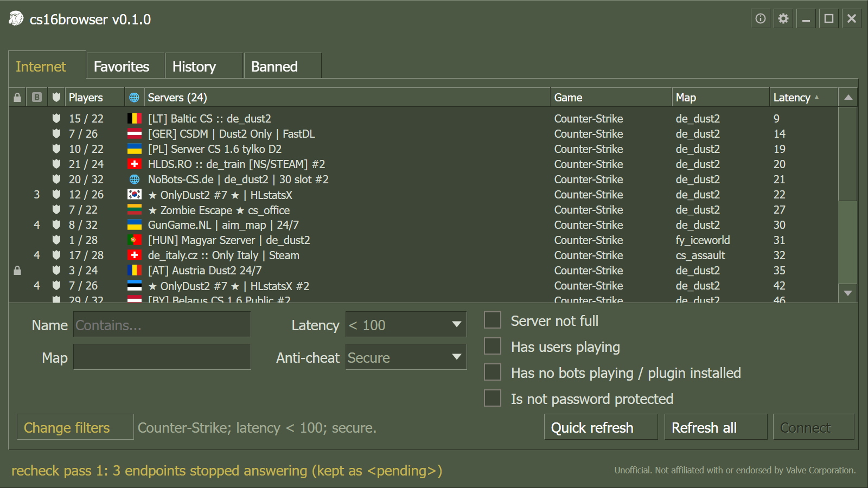The image size is (868, 488).
Task: Click secure shield on 20 / 32 players row
Action: tap(56, 179)
